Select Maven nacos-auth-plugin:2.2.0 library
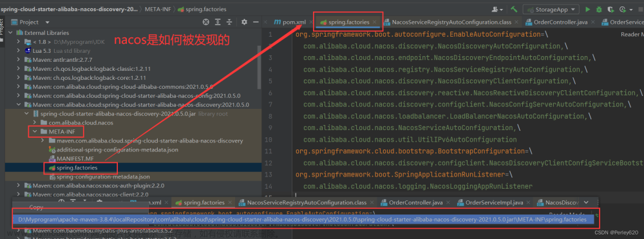Image resolution: width=644 pixels, height=239 pixels. 98,186
